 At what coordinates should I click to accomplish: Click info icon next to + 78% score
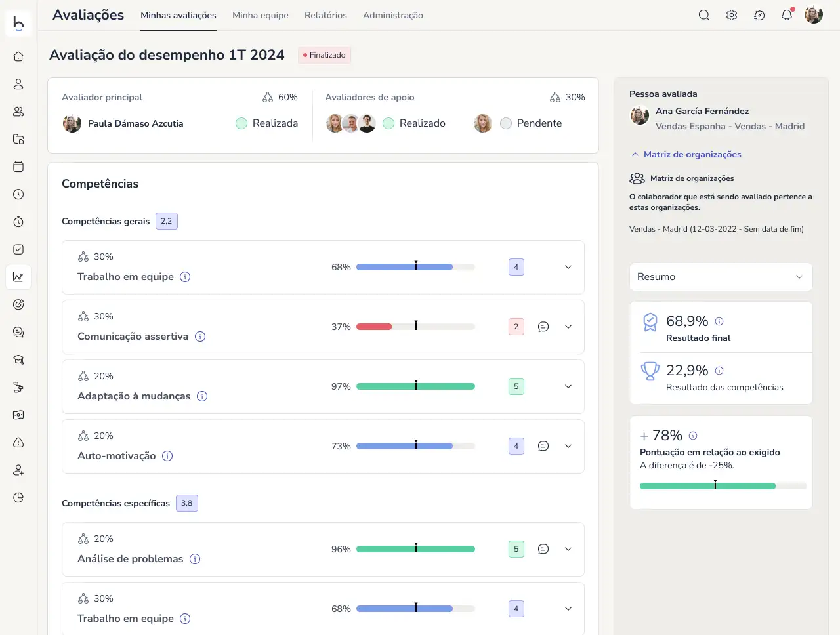(x=693, y=436)
